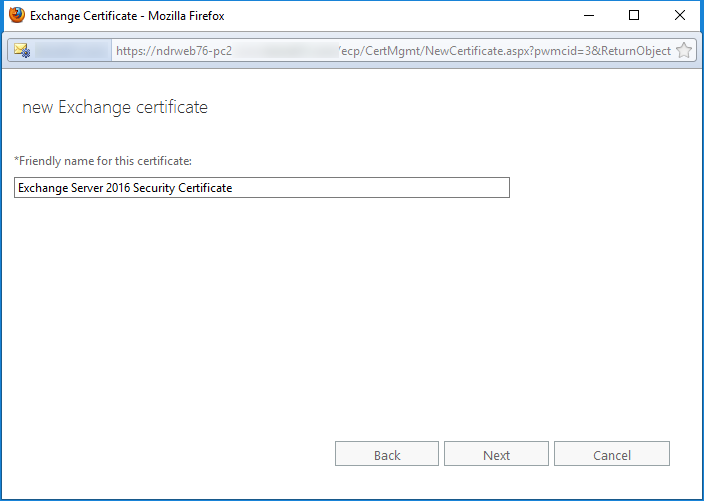
Task: Click the 'new Exchange certificate' heading
Action: tap(115, 107)
